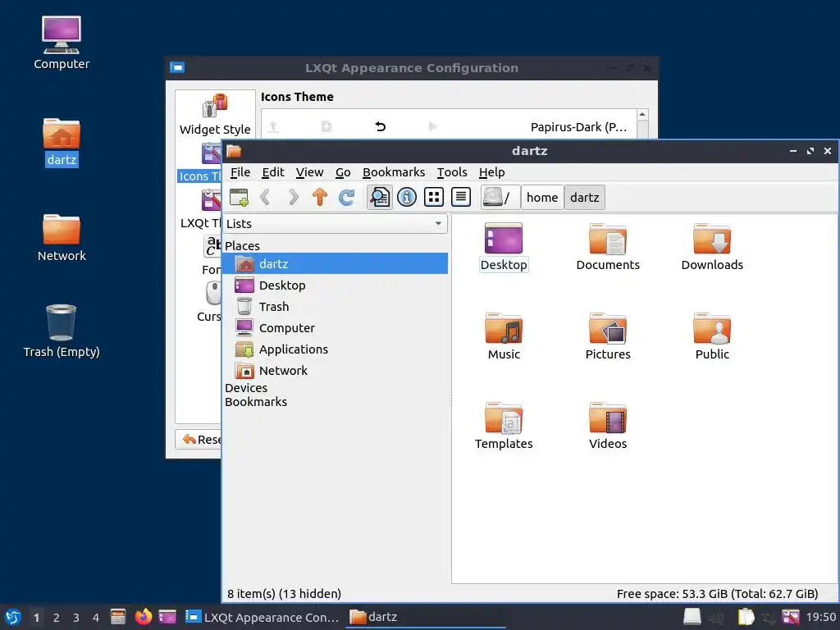The height and width of the screenshot is (630, 840).
Task: Select the dartz home desktop icon
Action: [62, 142]
